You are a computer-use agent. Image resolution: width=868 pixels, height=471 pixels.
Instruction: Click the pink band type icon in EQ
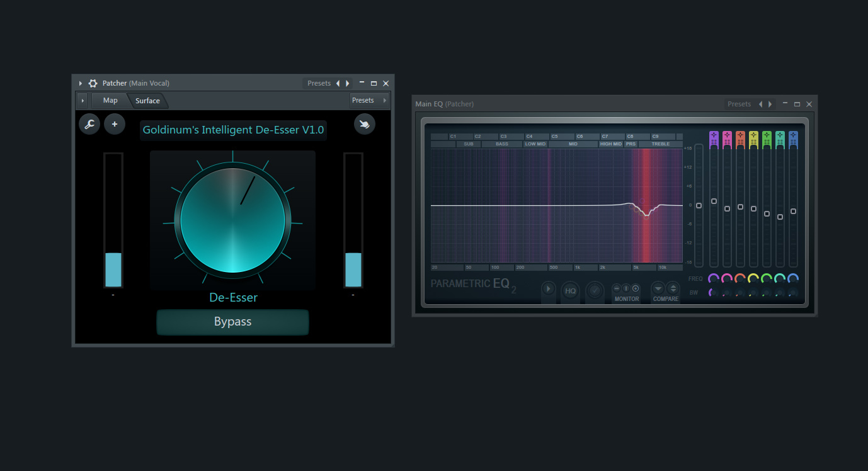click(727, 139)
